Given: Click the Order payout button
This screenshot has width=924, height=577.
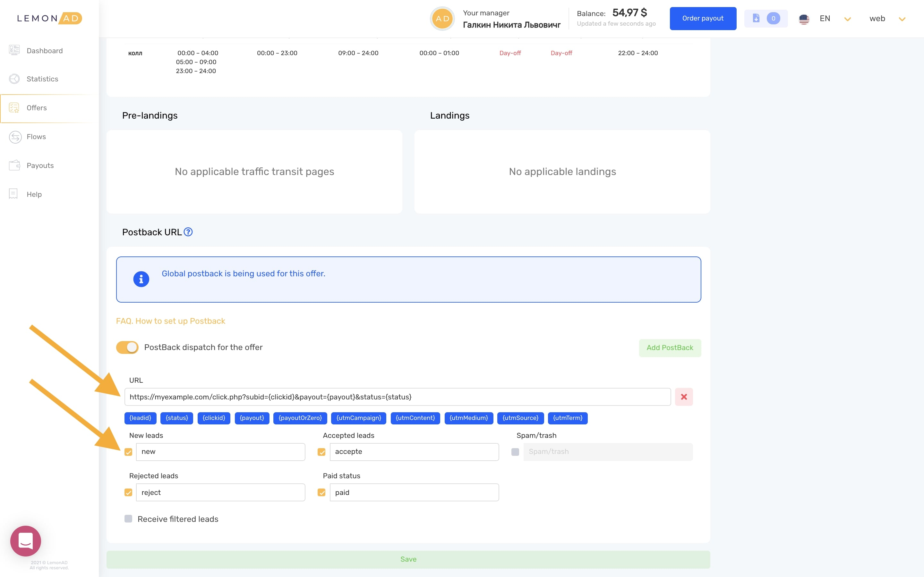Looking at the screenshot, I should (x=703, y=18).
